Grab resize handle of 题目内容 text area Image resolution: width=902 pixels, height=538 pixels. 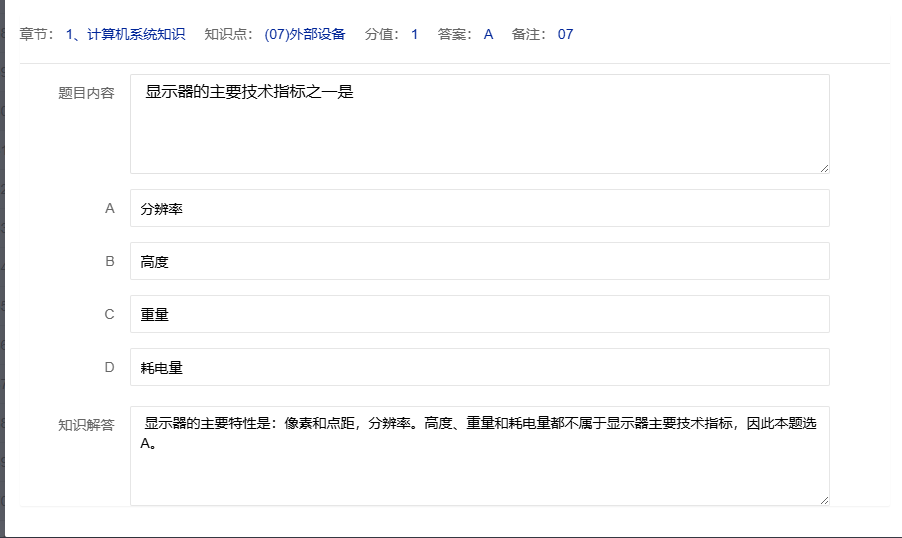(824, 169)
